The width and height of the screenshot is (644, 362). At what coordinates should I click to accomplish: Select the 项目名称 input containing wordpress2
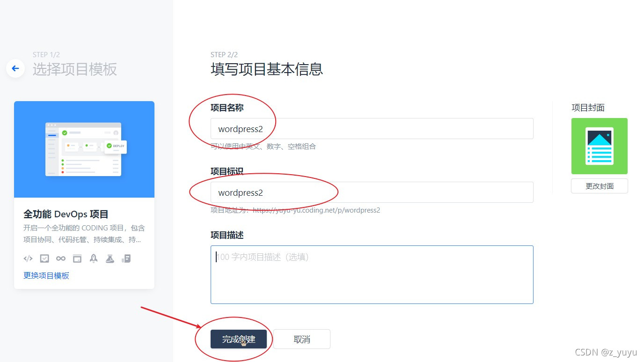pyautogui.click(x=372, y=128)
